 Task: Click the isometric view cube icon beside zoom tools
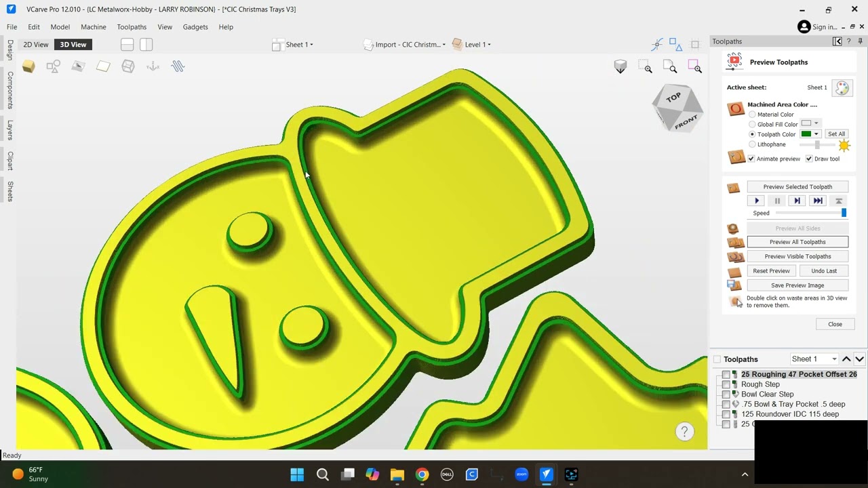click(x=620, y=66)
